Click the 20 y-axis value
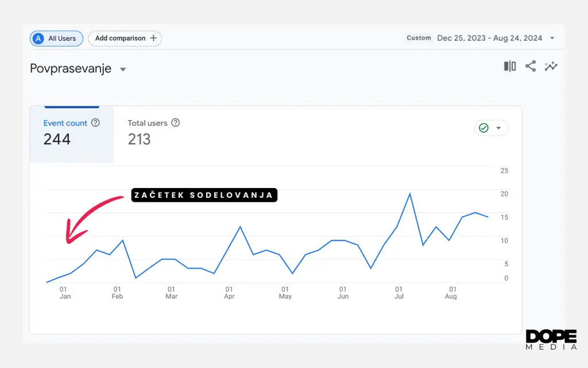This screenshot has width=588, height=368. click(x=504, y=194)
